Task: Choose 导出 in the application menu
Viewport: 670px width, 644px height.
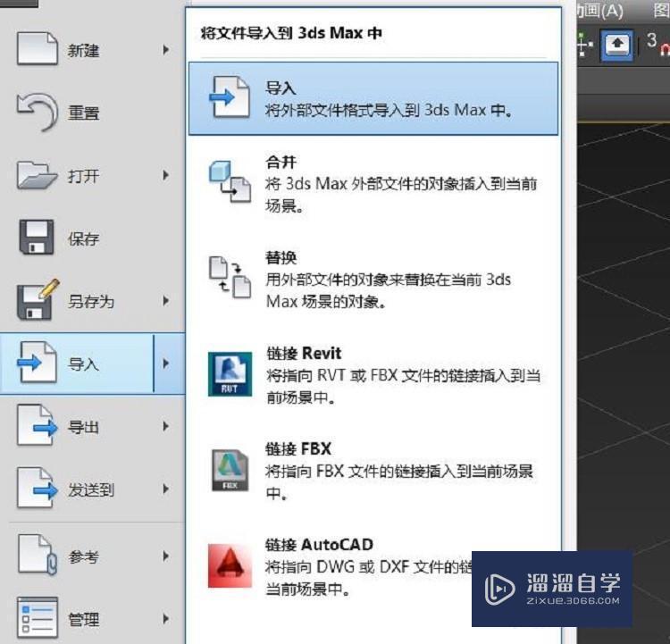Action: click(x=83, y=427)
